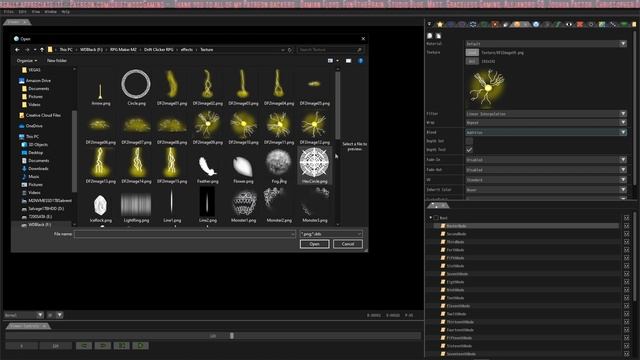Open the Fade-Out dropdown
640x360 pixels.
pos(546,169)
